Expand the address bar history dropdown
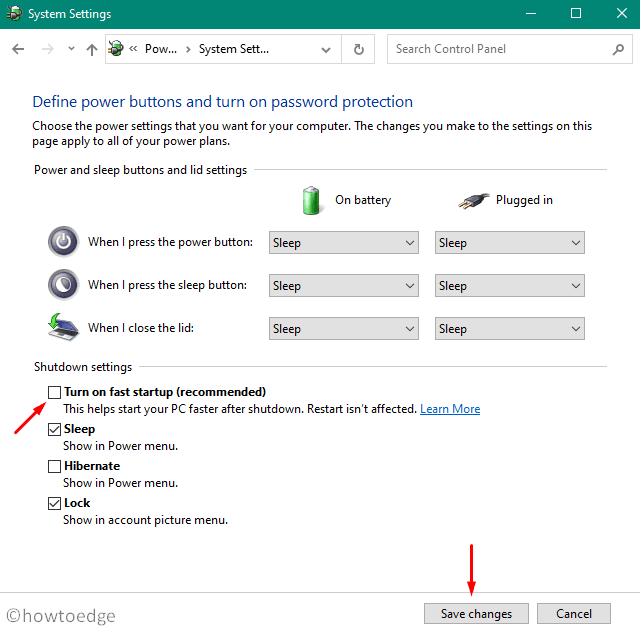640x632 pixels. click(326, 50)
